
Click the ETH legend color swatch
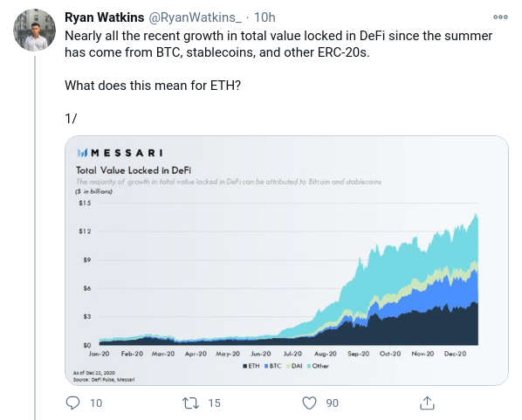tap(245, 366)
